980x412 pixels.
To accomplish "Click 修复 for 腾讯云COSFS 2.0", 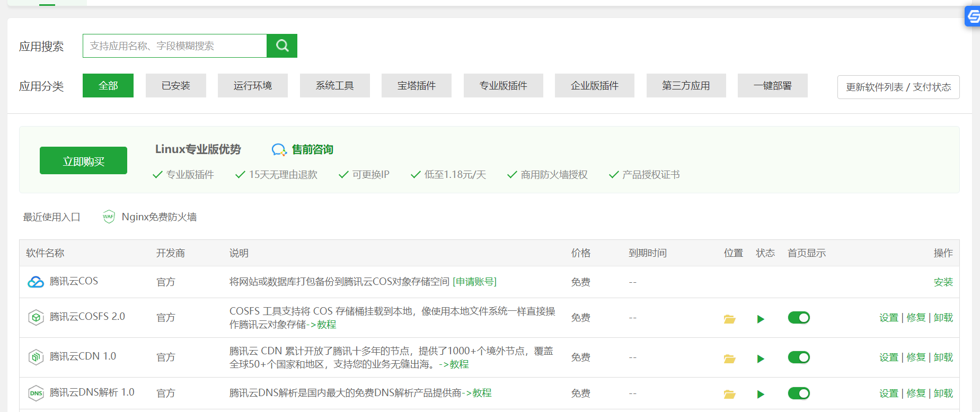I will [916, 318].
